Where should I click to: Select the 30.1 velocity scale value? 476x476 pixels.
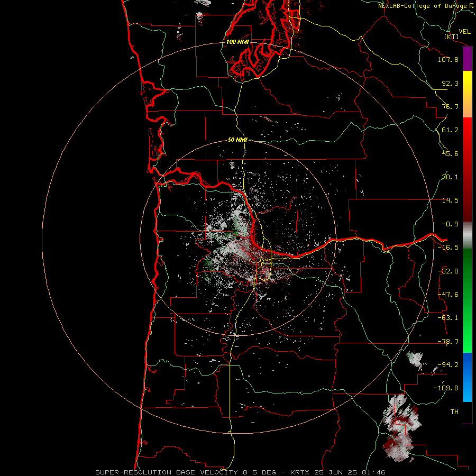click(450, 177)
